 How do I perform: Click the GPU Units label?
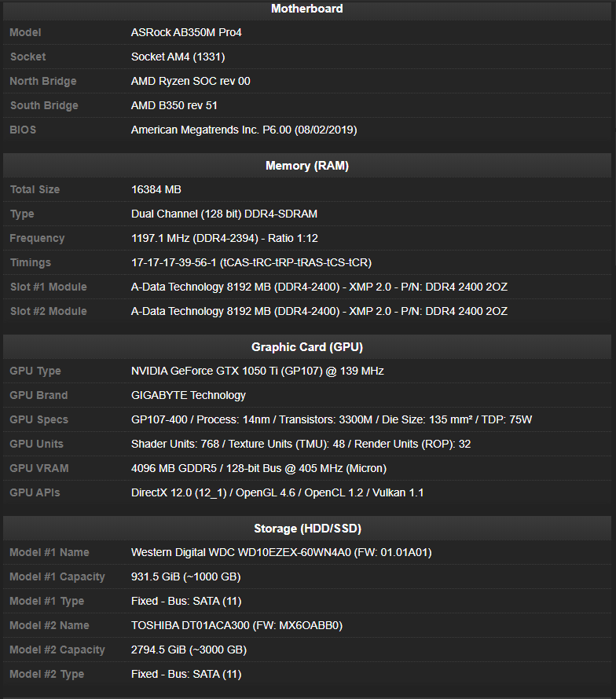[37, 444]
